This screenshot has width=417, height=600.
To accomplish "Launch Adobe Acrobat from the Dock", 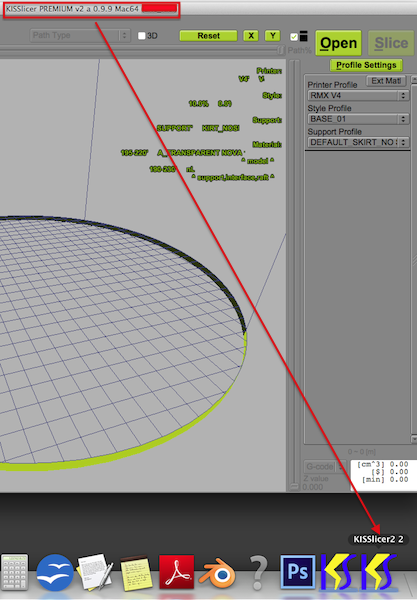I will point(176,572).
